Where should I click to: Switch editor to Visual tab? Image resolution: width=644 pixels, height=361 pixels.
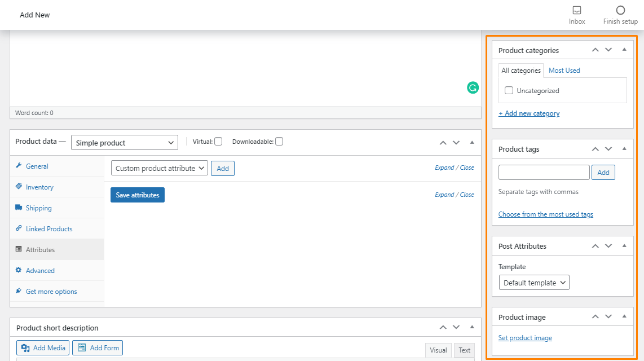tap(438, 350)
